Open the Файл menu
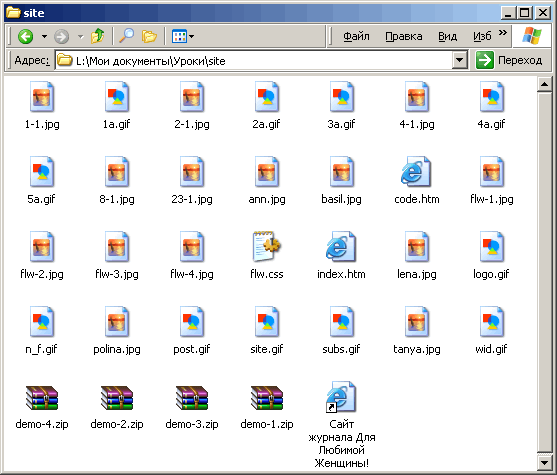Screen dimensions: 557x475 pos(356,36)
